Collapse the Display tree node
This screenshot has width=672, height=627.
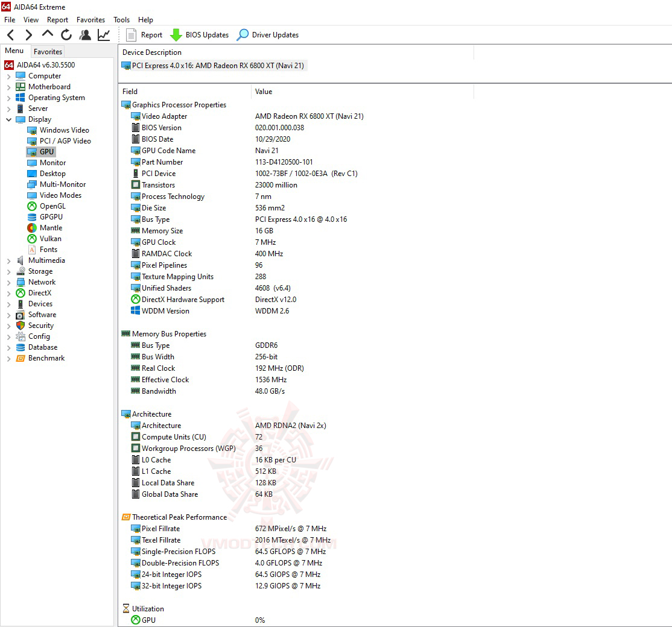(x=8, y=119)
